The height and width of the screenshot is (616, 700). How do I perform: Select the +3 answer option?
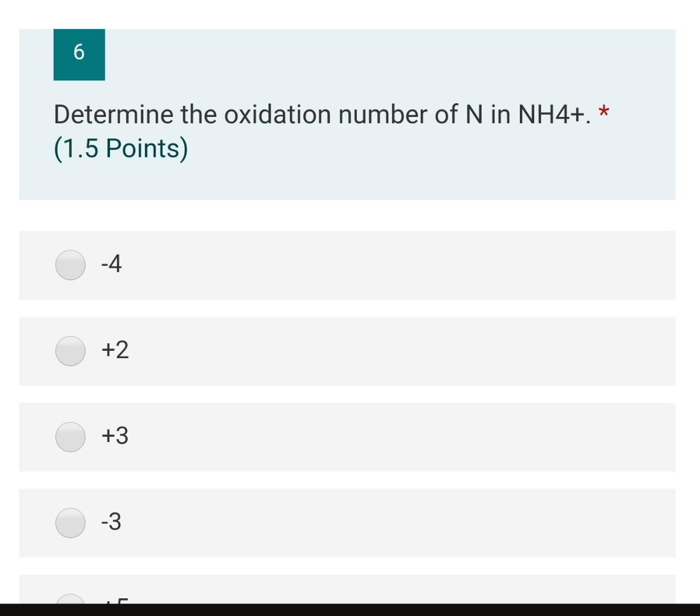tap(70, 437)
